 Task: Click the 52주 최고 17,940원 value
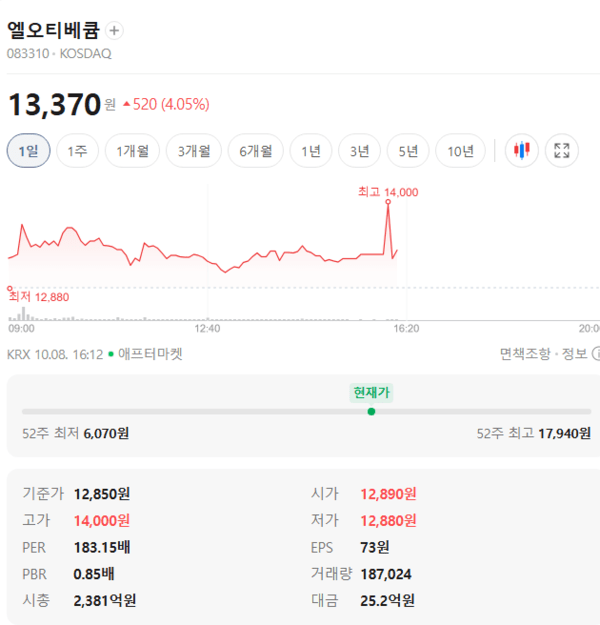click(x=565, y=433)
